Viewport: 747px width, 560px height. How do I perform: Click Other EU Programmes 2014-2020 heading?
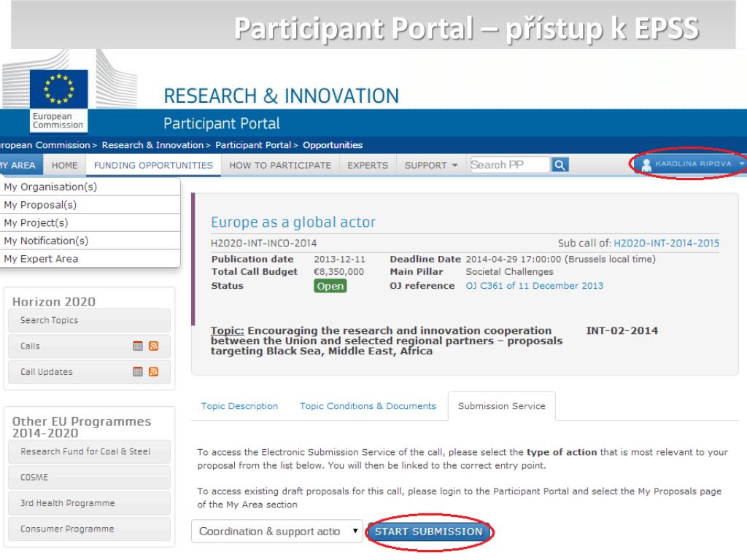(x=82, y=427)
